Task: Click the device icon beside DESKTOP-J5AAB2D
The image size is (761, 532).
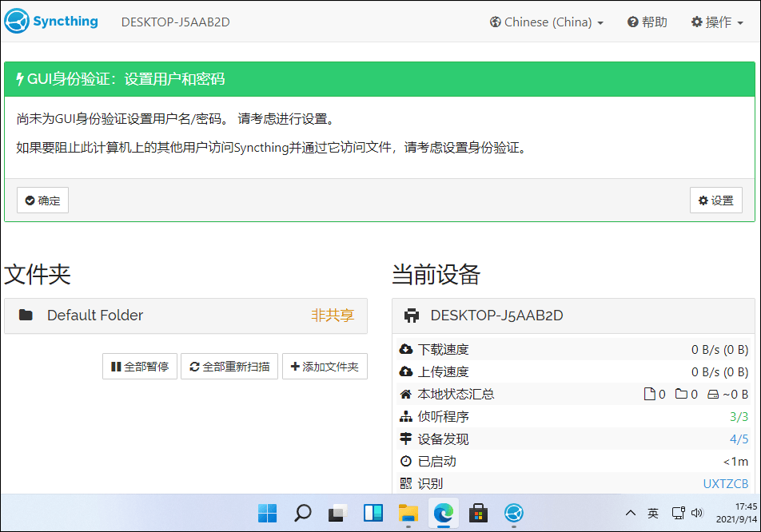Action: [x=412, y=316]
